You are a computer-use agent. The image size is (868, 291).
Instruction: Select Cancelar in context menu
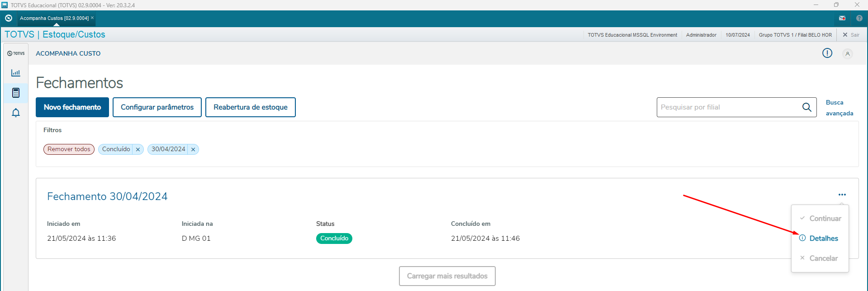tap(820, 258)
